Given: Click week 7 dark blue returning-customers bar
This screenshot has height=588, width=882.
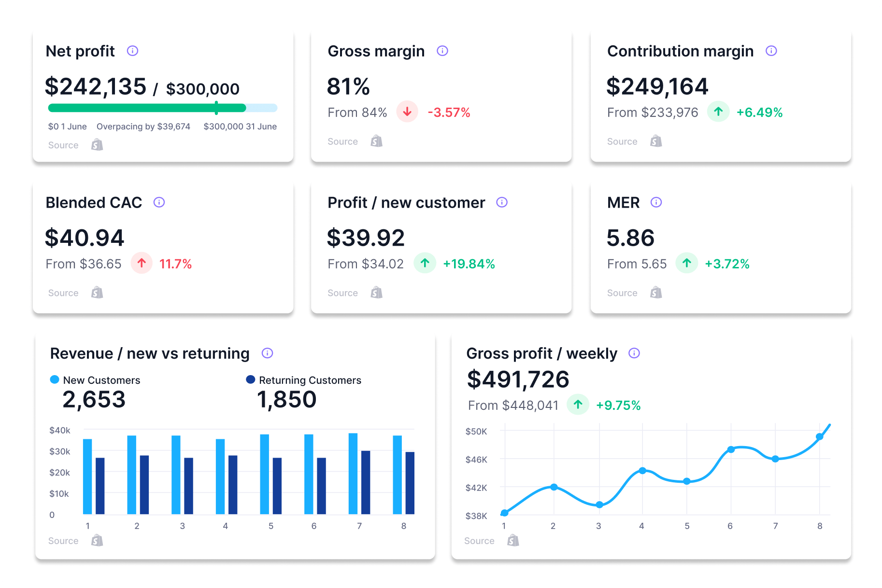Looking at the screenshot, I should point(366,482).
